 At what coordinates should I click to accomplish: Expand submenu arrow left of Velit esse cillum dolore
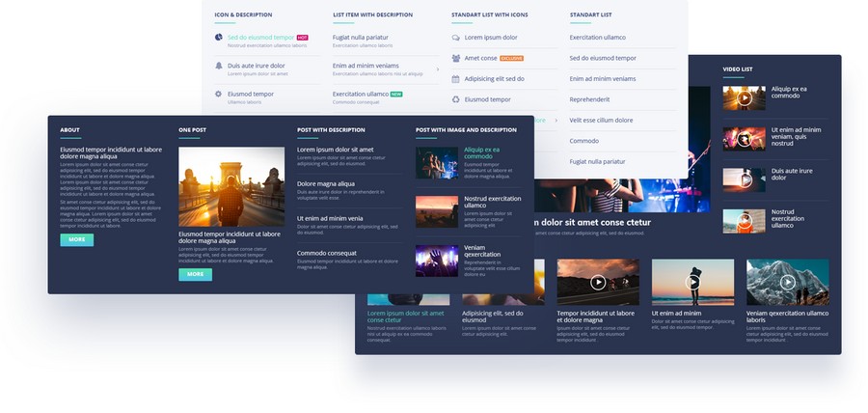pyautogui.click(x=556, y=121)
